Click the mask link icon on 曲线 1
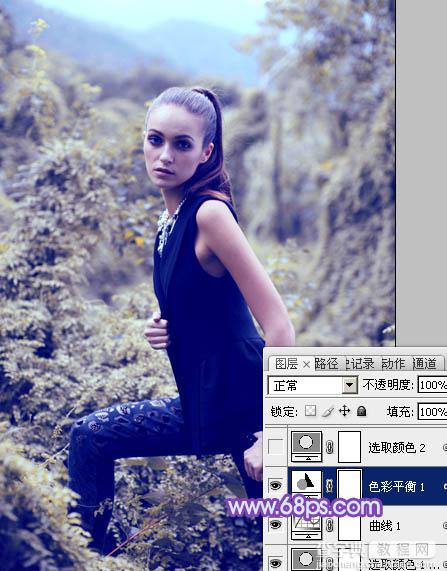Screen dimensions: 447x571 coord(330,525)
